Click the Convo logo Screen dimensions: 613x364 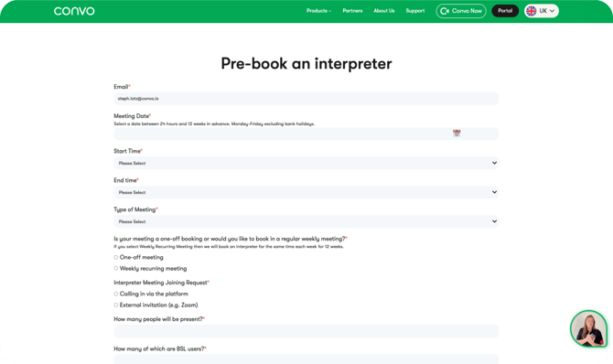point(74,11)
